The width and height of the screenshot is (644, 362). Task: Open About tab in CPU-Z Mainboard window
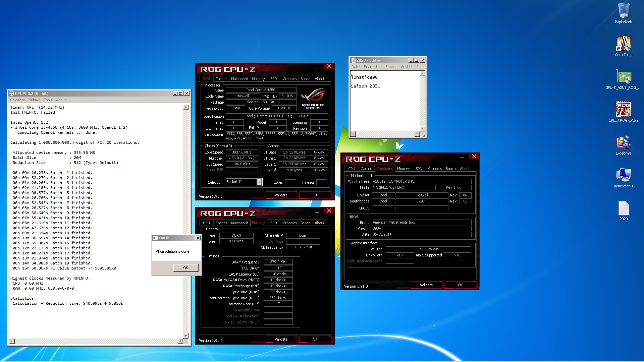point(465,169)
